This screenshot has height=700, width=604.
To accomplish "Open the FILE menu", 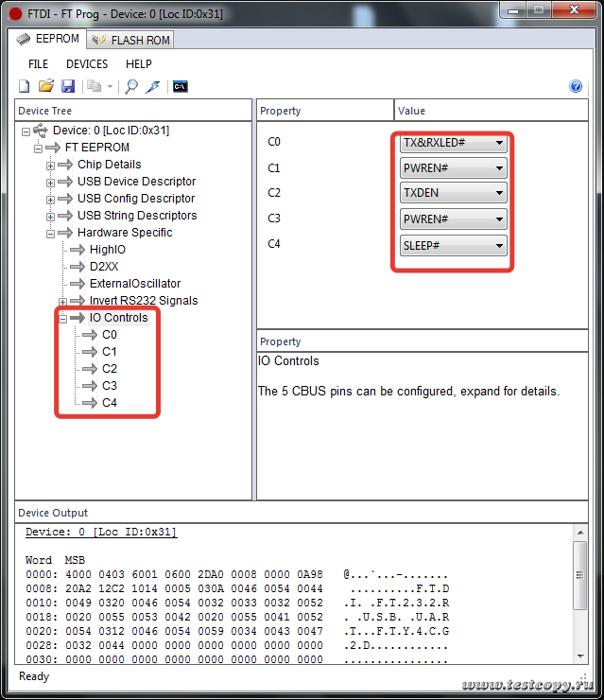I will [38, 64].
